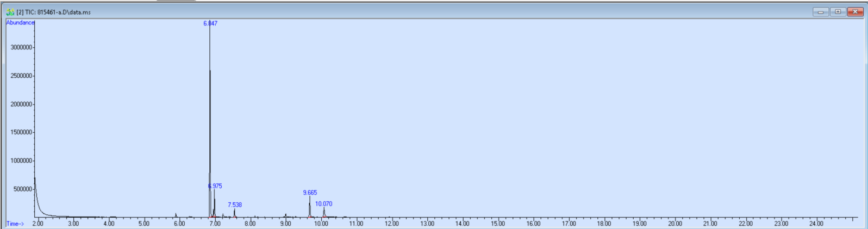
Task: Maximize the TIC chromatogram window
Action: (x=838, y=12)
